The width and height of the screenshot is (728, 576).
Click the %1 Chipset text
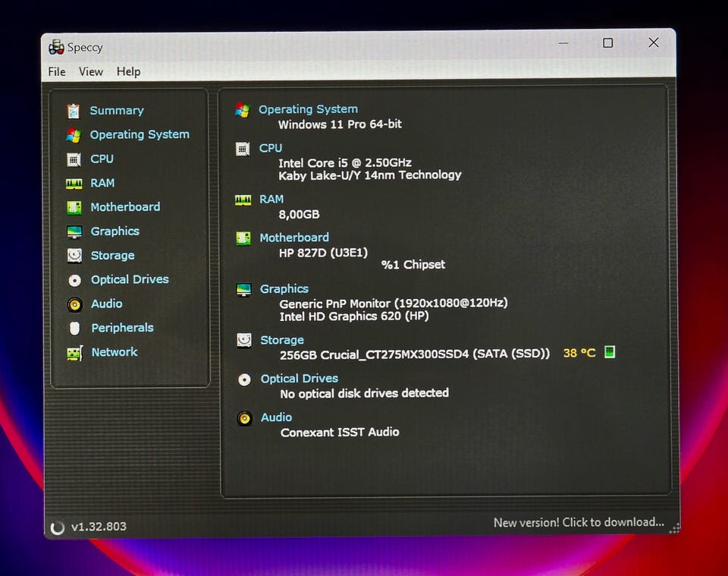tap(413, 265)
